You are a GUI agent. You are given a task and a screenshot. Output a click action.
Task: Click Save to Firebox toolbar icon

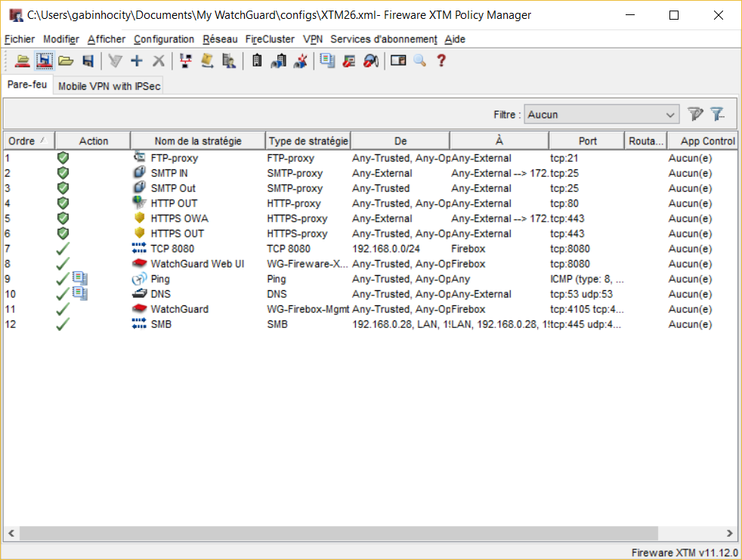click(44, 60)
